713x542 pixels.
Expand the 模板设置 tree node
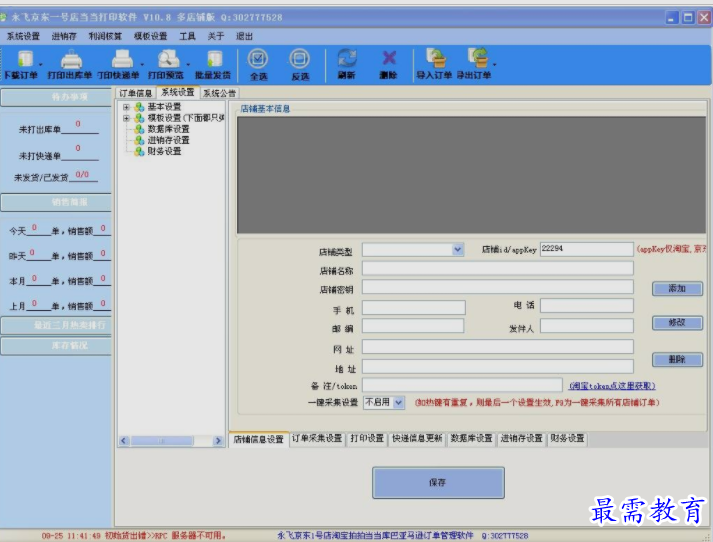pos(126,118)
